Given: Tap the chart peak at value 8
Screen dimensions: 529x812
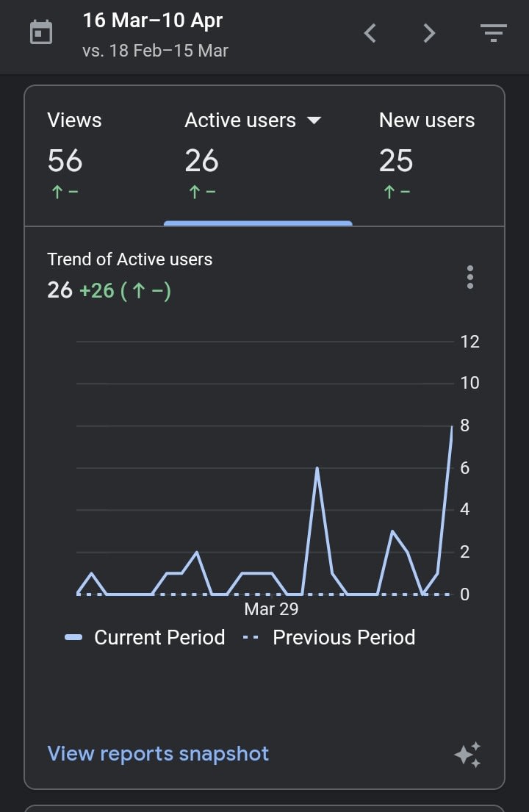Looking at the screenshot, I should pyautogui.click(x=451, y=427).
